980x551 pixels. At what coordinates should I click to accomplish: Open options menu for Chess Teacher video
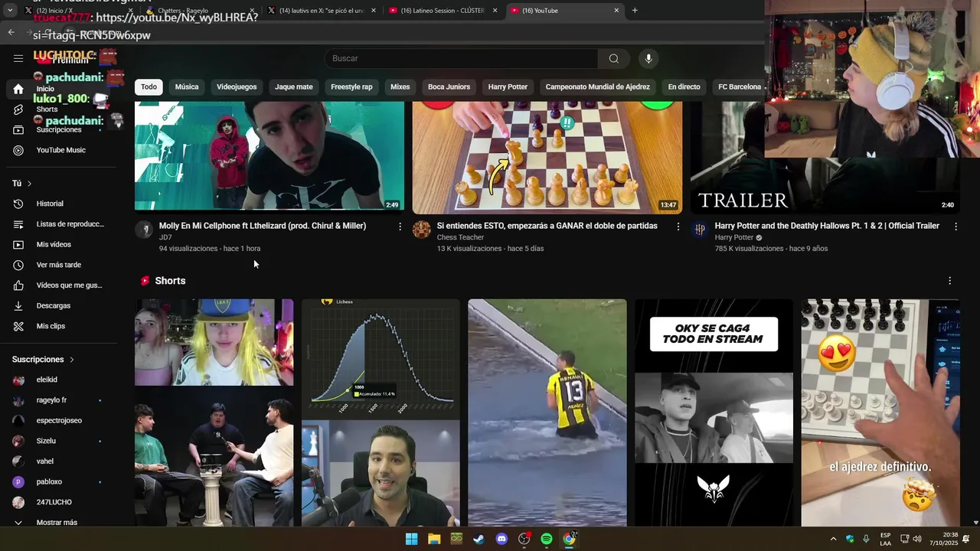(678, 227)
